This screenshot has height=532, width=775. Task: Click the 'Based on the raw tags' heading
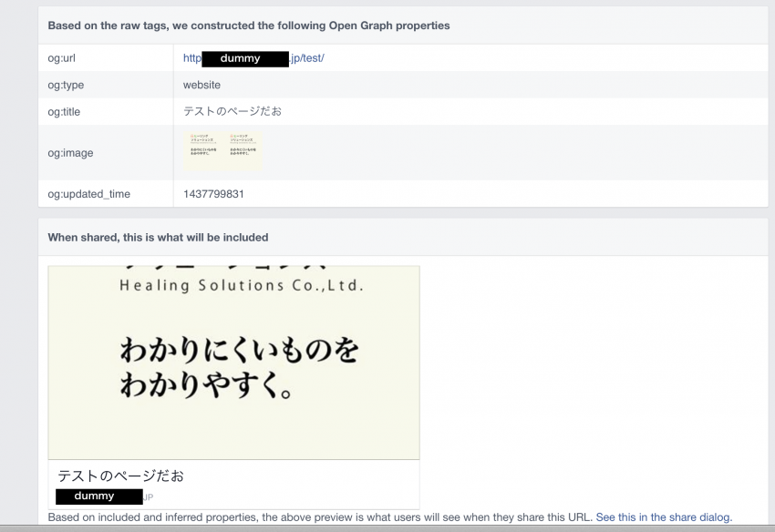[x=249, y=26]
